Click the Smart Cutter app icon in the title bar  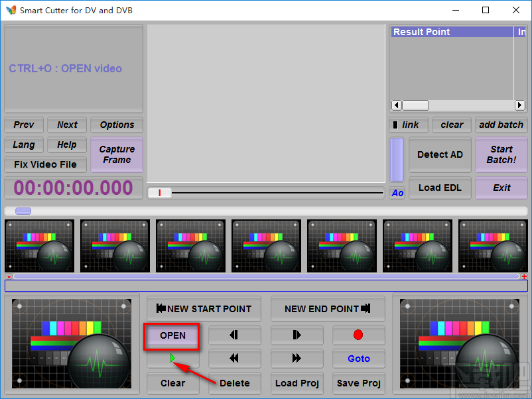(11, 10)
